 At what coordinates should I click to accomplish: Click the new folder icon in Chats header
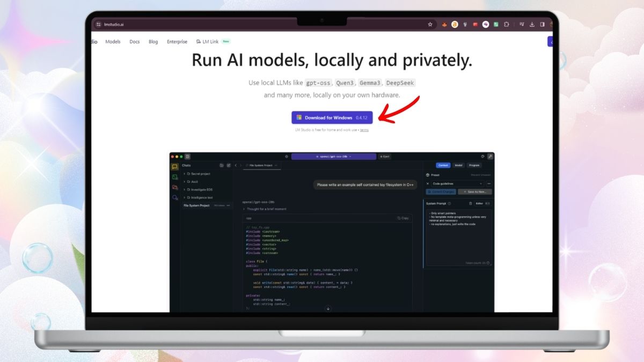[x=221, y=165]
